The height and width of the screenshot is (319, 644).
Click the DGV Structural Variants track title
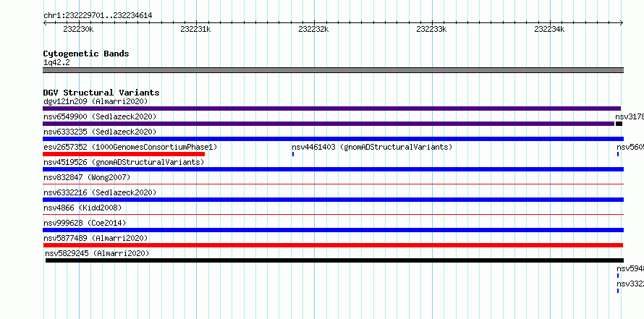coord(101,93)
